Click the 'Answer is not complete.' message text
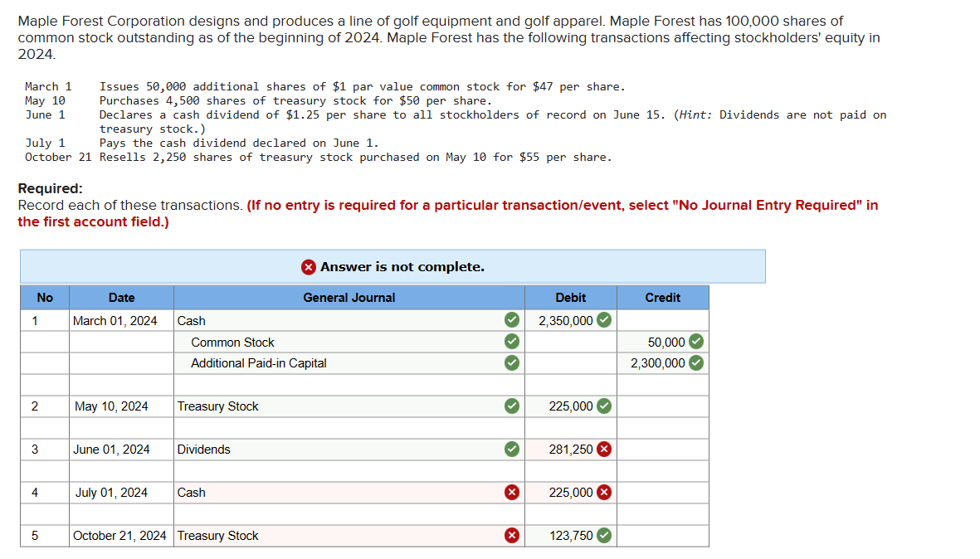980x559 pixels. [402, 267]
